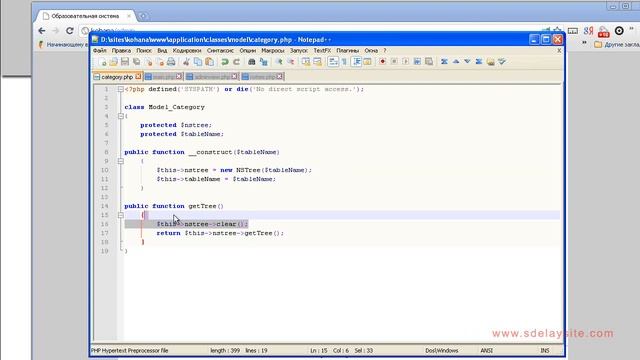
Task: Collapse the fold marker on line 1
Action: 121,89
